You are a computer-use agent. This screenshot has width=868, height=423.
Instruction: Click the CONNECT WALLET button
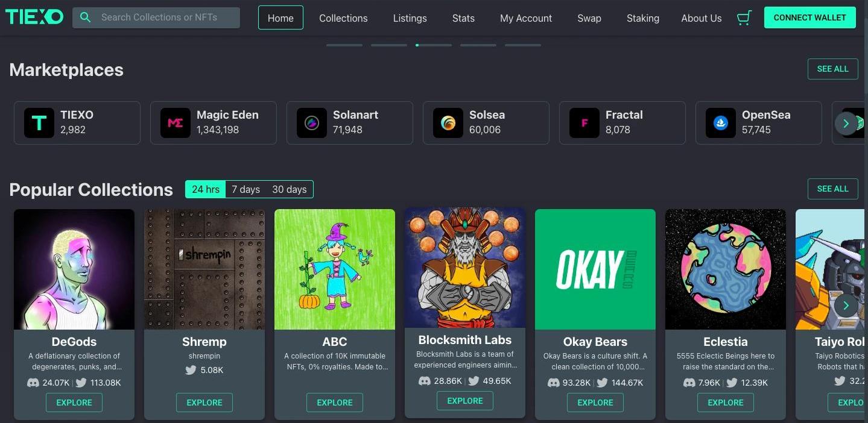tap(809, 17)
